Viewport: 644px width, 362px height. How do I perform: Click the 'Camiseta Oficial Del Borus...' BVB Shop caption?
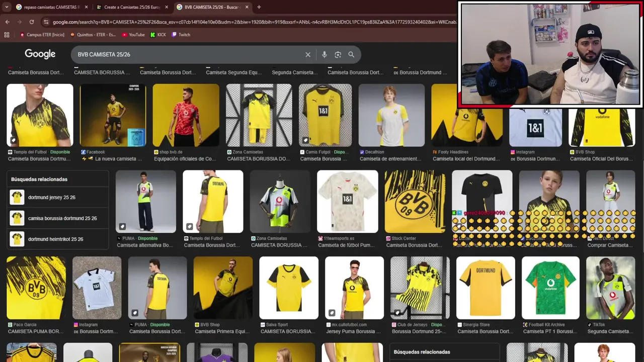[601, 159]
